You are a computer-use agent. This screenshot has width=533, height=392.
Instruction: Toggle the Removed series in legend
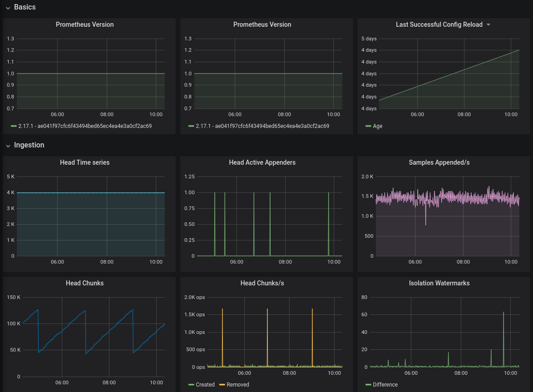[x=237, y=385]
